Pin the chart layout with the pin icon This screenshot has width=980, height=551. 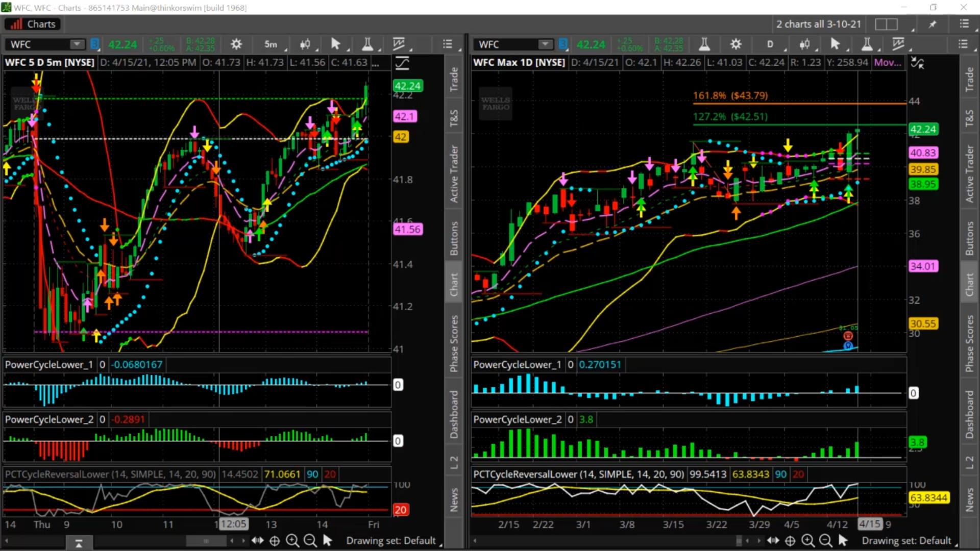(933, 24)
